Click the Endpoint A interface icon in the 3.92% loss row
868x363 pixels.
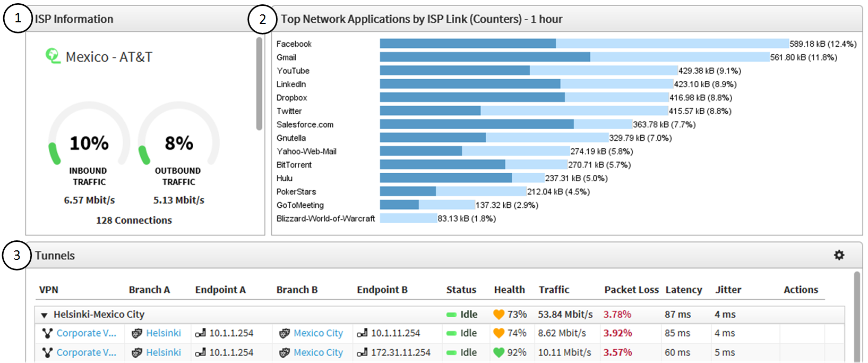(200, 333)
